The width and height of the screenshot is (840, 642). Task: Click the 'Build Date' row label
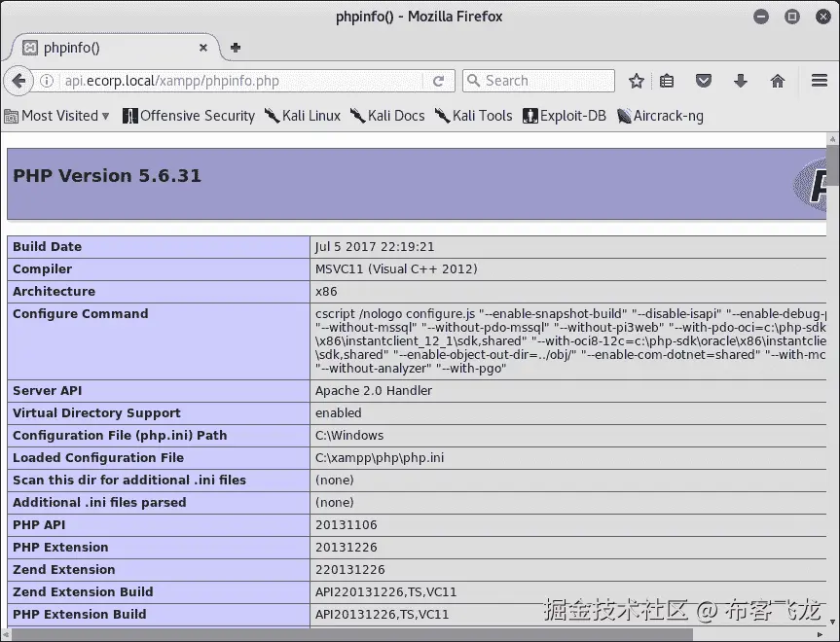47,247
